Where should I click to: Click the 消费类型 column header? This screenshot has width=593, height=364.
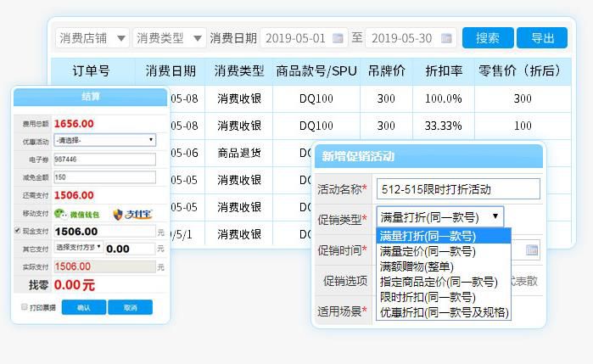click(x=239, y=71)
